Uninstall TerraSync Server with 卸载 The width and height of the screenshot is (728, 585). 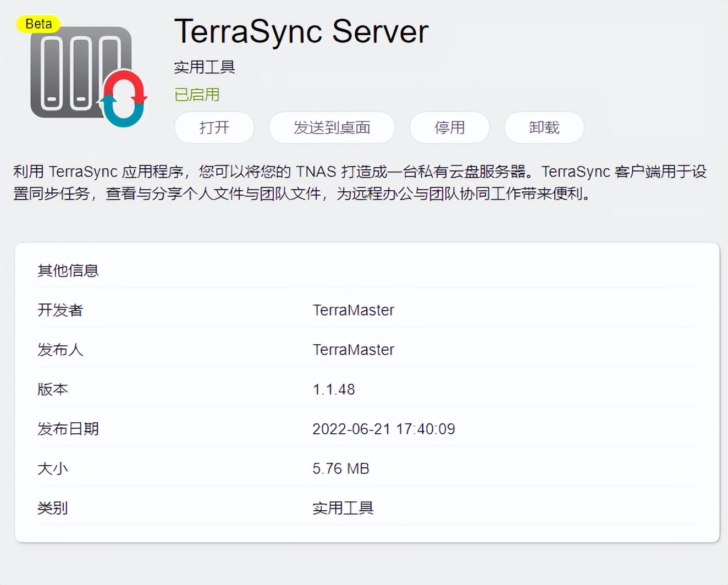[x=543, y=128]
